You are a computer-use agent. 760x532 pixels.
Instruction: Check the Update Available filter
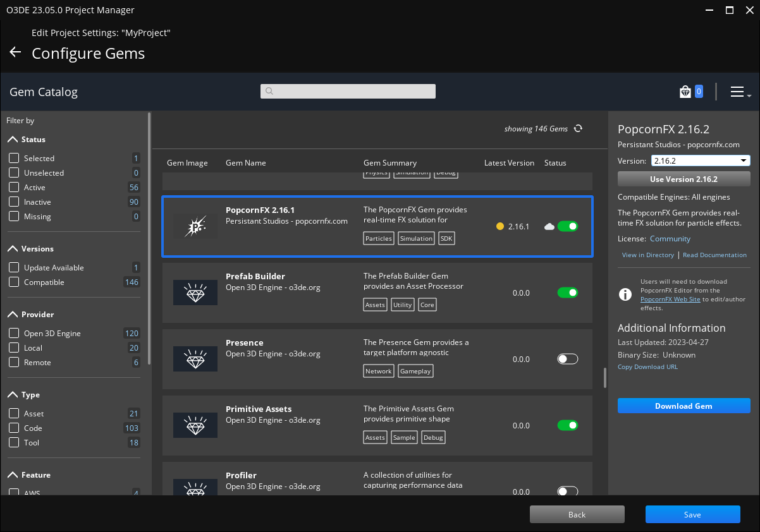(x=14, y=268)
